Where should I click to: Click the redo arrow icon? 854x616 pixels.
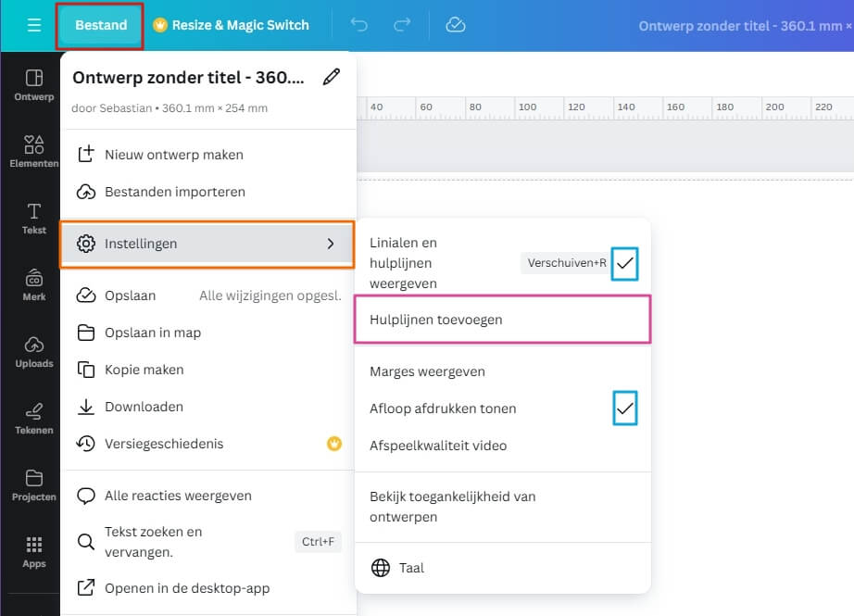point(402,25)
